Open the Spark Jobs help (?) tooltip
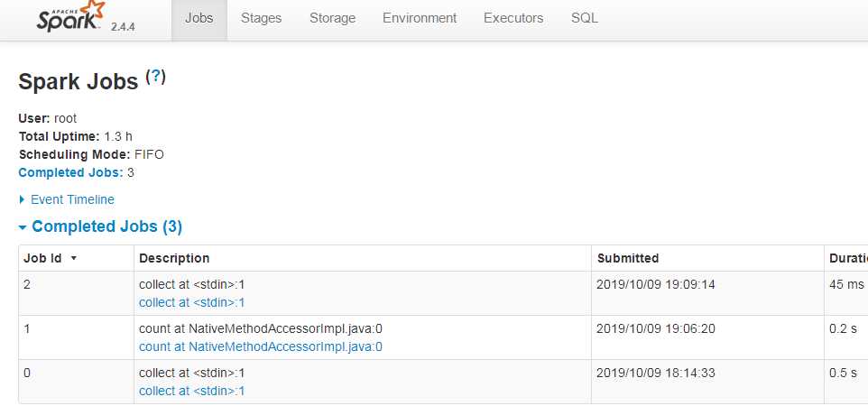868x406 pixels. pos(155,77)
